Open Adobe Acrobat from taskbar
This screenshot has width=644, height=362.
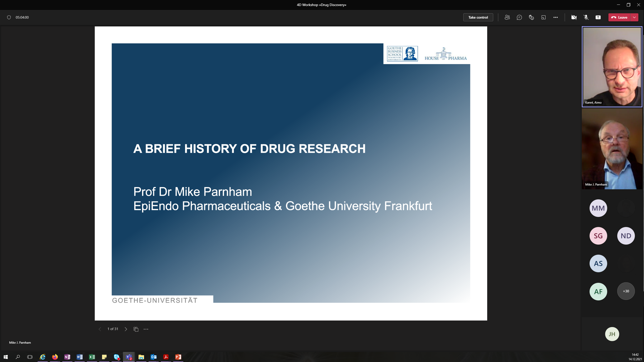pos(166,357)
